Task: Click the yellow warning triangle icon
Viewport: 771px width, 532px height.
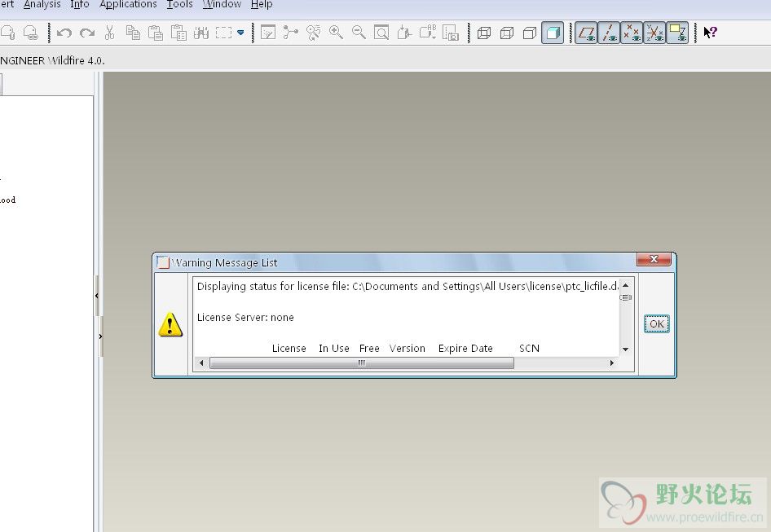Action: (170, 324)
